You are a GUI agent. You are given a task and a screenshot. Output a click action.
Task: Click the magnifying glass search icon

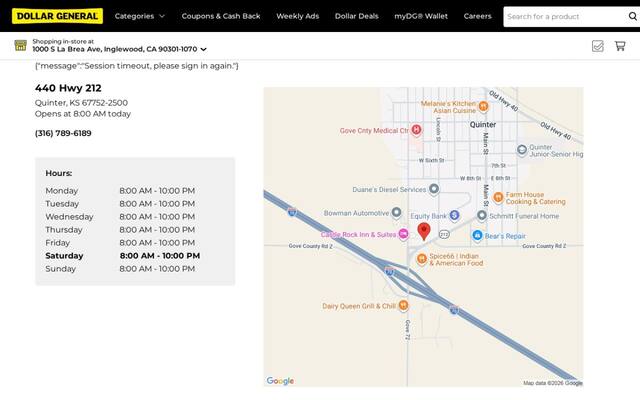click(633, 16)
